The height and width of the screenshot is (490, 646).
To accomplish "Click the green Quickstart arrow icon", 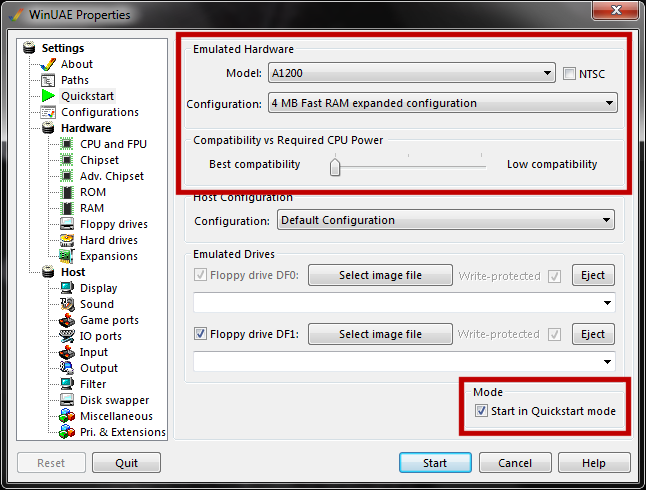I will pyautogui.click(x=48, y=96).
